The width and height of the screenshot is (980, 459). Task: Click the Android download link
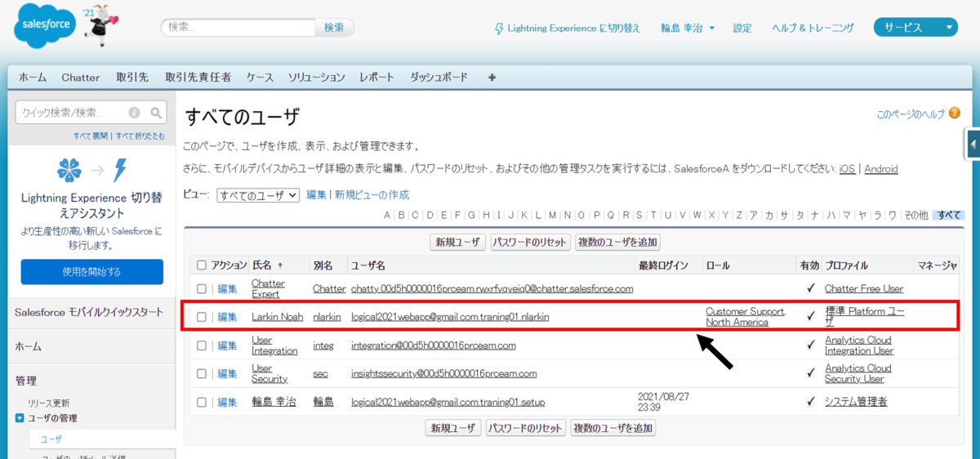point(881,169)
